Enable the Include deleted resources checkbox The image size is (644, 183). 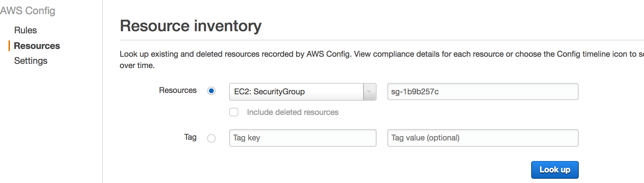coord(234,112)
